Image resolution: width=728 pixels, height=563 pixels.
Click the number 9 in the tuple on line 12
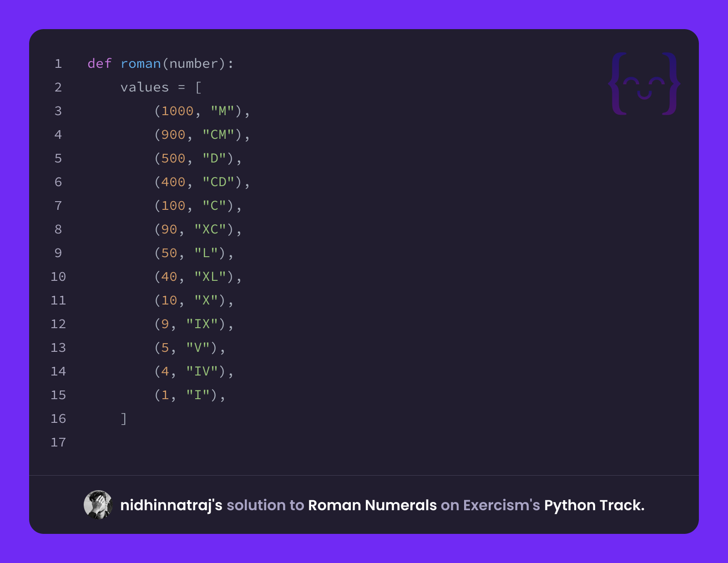(165, 324)
